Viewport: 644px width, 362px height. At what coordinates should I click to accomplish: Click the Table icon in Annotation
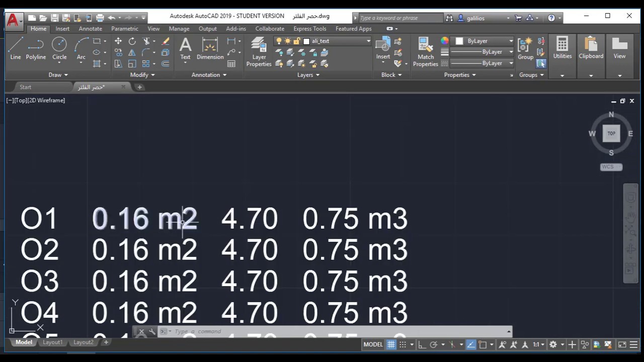tap(231, 64)
